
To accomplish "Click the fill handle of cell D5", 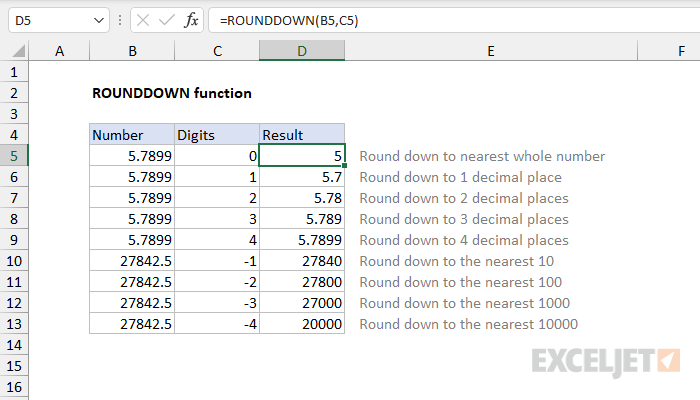I will 345,166.
